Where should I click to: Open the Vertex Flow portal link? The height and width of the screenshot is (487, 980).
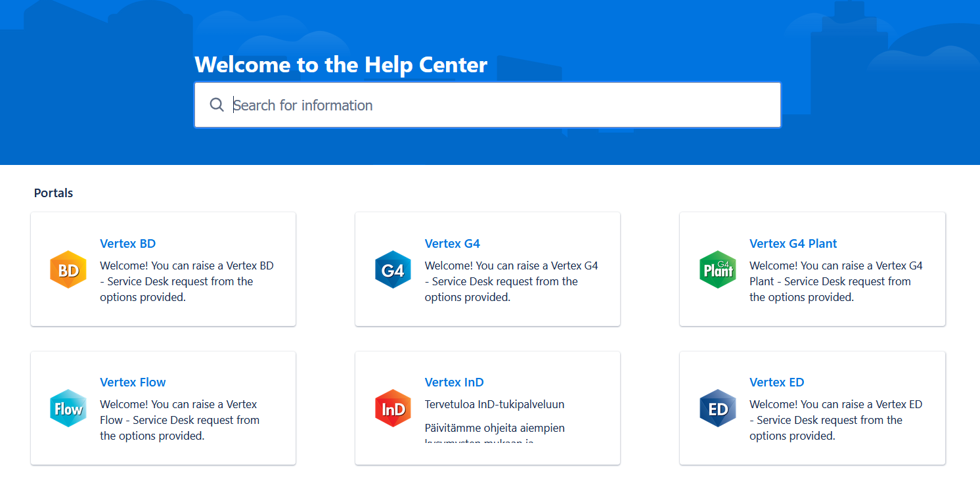click(x=133, y=383)
